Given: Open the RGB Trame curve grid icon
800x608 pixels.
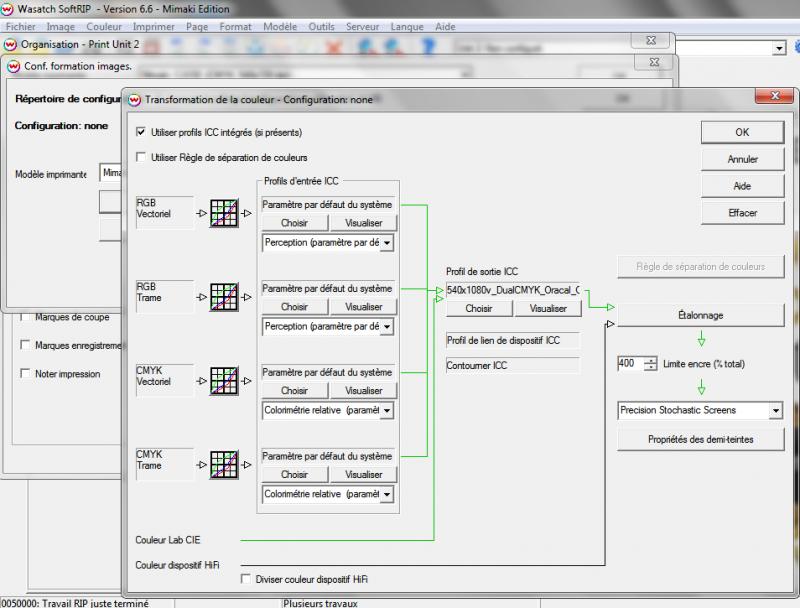Looking at the screenshot, I should [224, 297].
